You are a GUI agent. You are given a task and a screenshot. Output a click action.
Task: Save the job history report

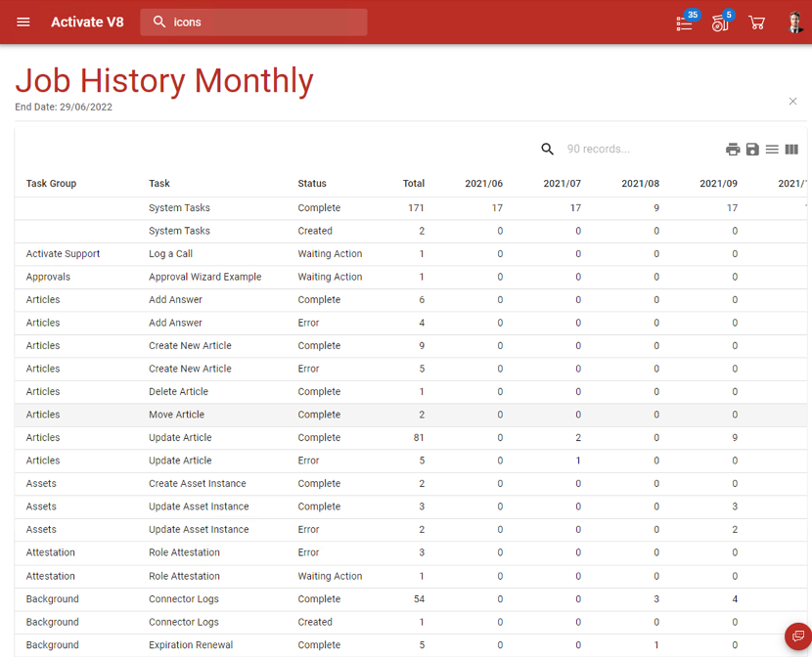coord(752,150)
